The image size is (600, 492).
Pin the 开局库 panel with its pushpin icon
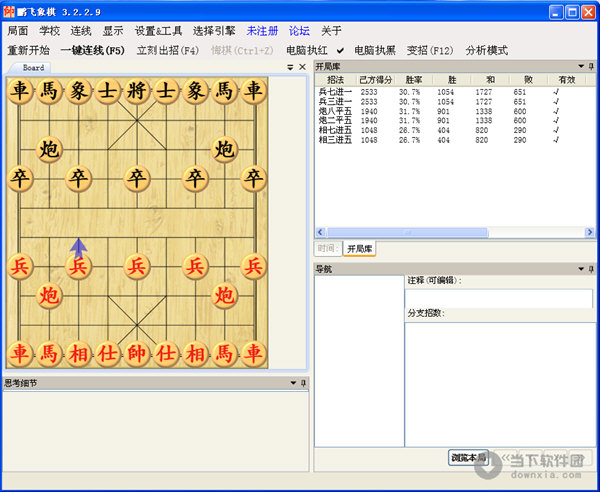pyautogui.click(x=591, y=65)
